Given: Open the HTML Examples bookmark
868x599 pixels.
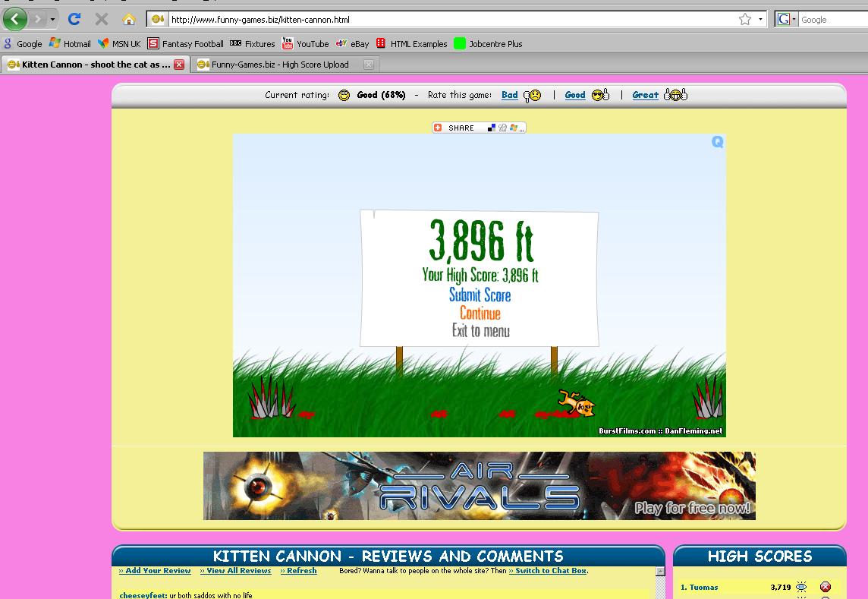Looking at the screenshot, I should pos(411,44).
